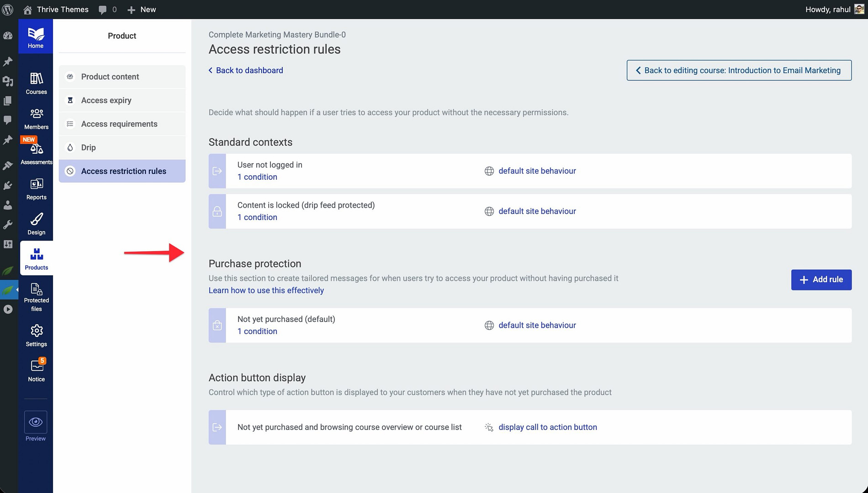Viewport: 868px width, 493px height.
Task: Open the Drip menu item
Action: coord(88,147)
